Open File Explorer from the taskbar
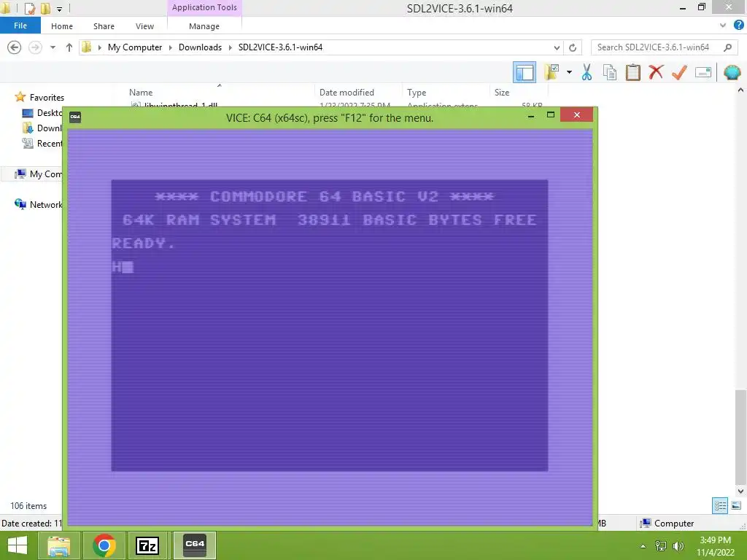747x560 pixels. [x=59, y=545]
